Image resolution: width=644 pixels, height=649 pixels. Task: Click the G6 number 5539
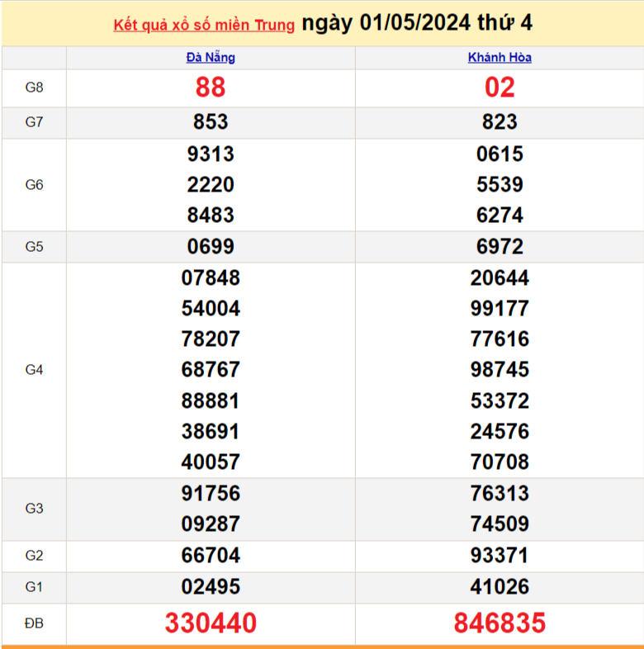500,184
